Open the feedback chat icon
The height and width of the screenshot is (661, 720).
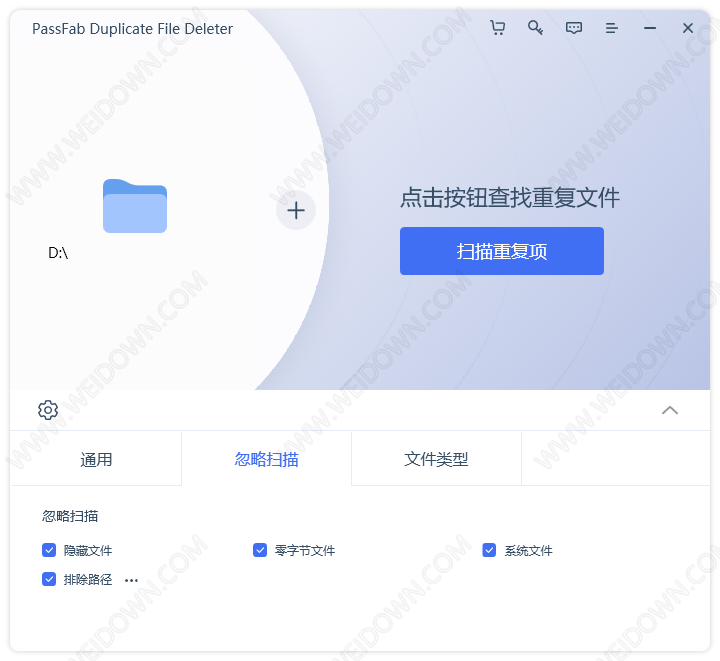click(x=574, y=28)
